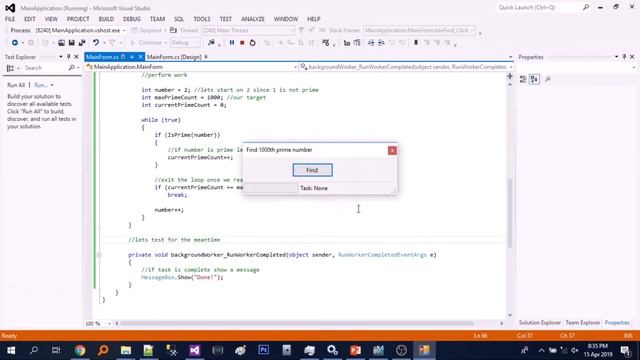Open Property Pages wrench icon in Properties

548,79
